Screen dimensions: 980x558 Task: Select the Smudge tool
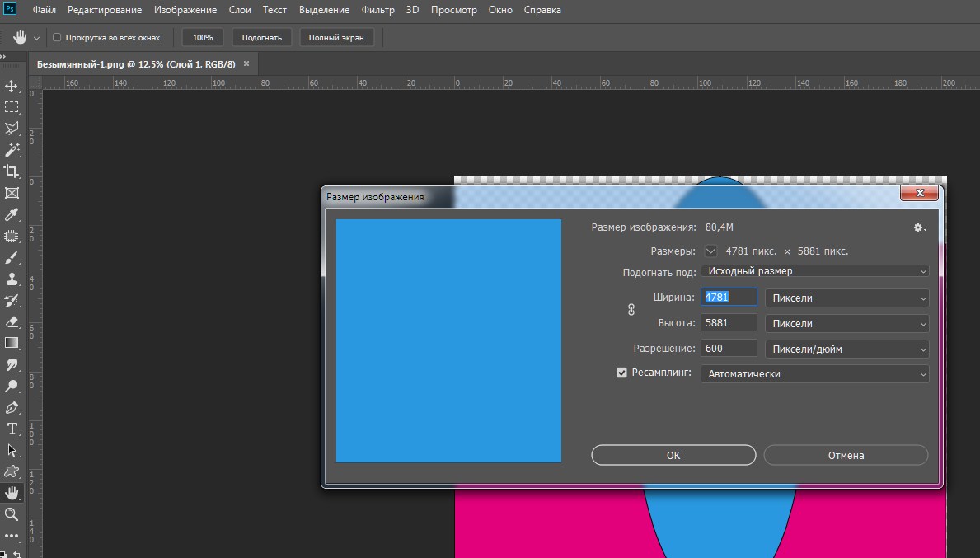pyautogui.click(x=12, y=364)
